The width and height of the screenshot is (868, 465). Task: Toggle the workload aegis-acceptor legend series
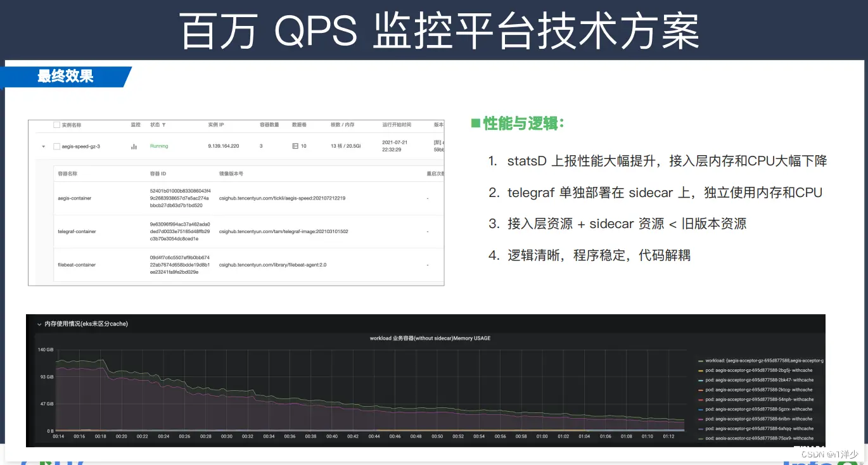tap(760, 360)
